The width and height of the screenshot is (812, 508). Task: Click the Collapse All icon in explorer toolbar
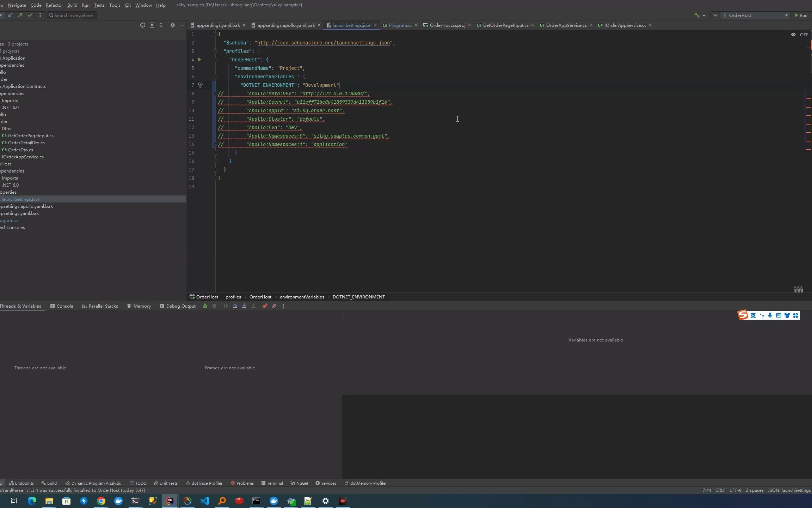pos(161,25)
